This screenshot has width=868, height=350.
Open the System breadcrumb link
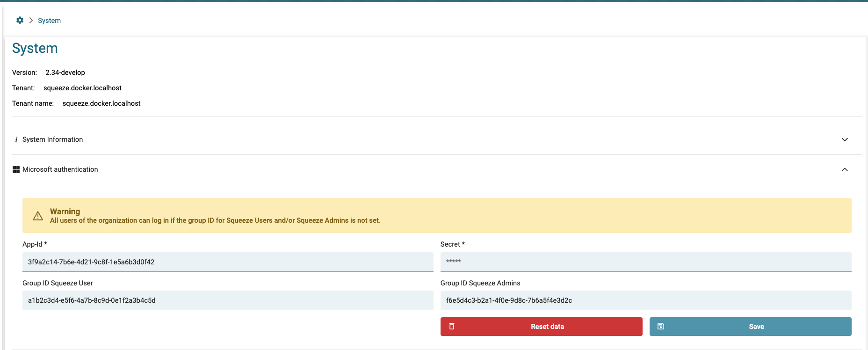(49, 21)
